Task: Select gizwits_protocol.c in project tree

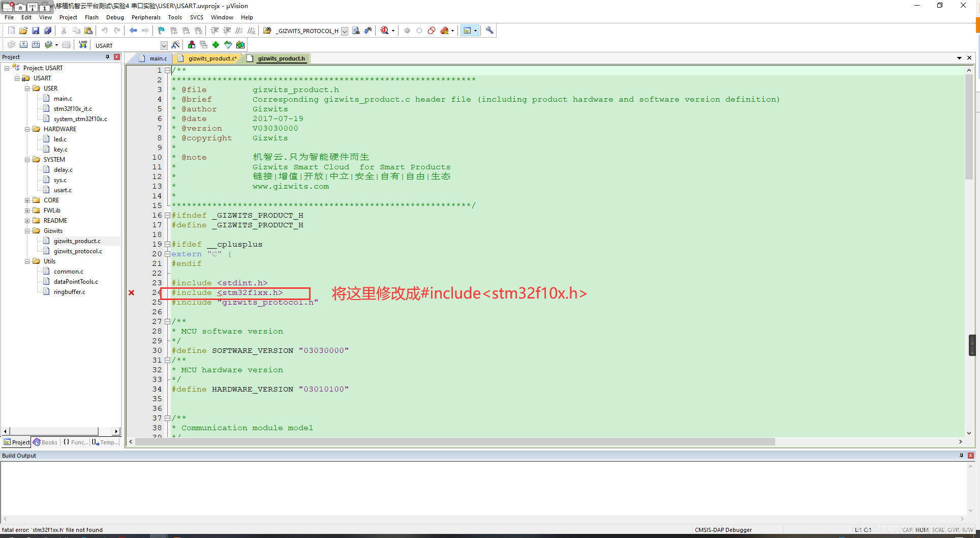Action: 78,251
